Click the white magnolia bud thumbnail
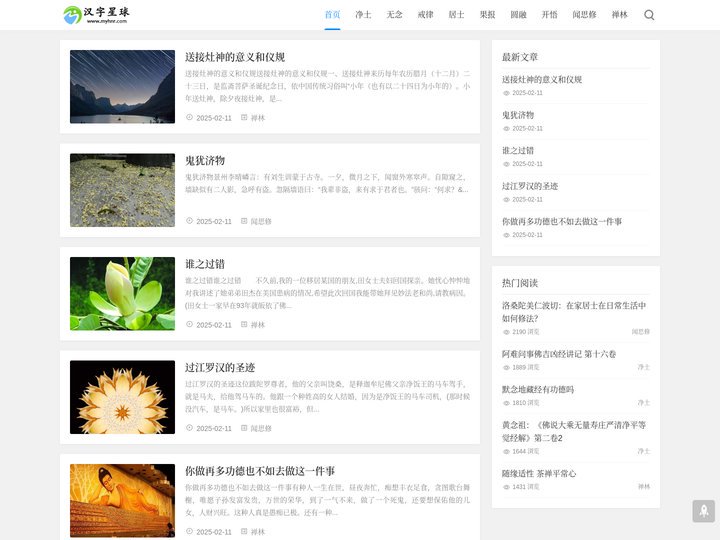The width and height of the screenshot is (720, 540). point(123,293)
